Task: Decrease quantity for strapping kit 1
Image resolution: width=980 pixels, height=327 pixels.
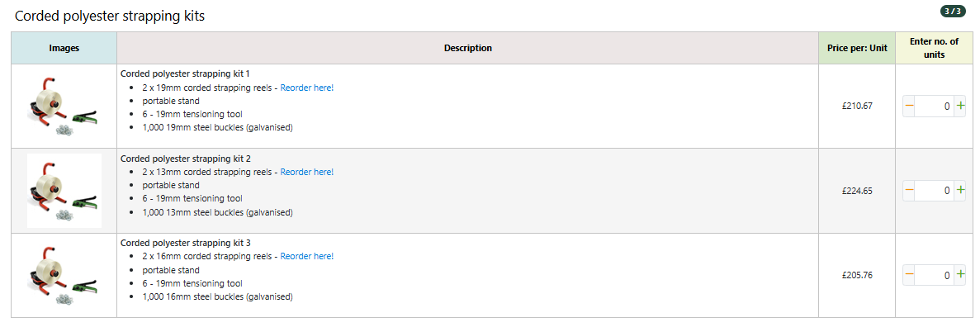Action: click(909, 106)
